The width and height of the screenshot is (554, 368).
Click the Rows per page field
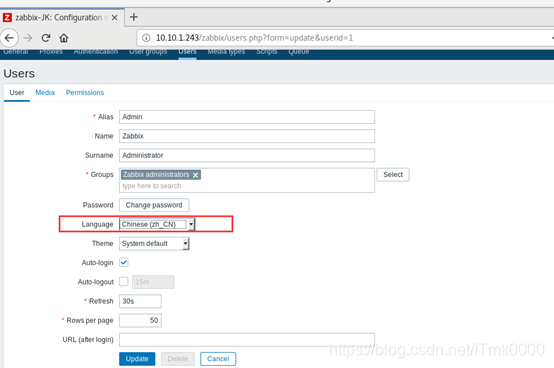point(140,320)
